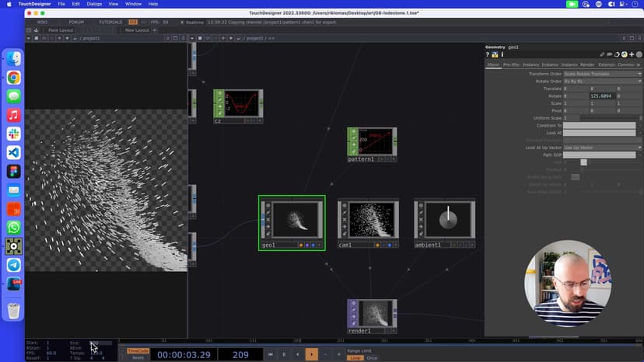Viewport: 644px width, 362px height.
Task: Open the Look At Up Vector dropdown
Action: point(601,147)
